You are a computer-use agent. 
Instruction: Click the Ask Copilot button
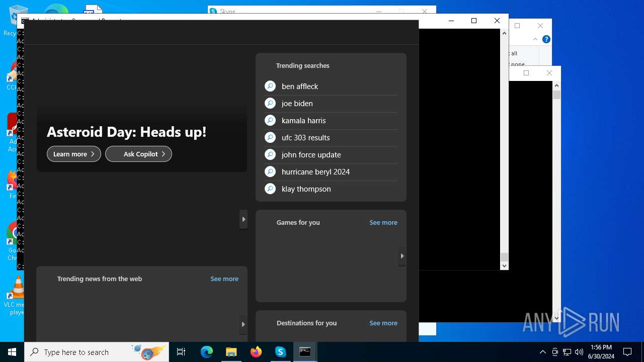(138, 154)
